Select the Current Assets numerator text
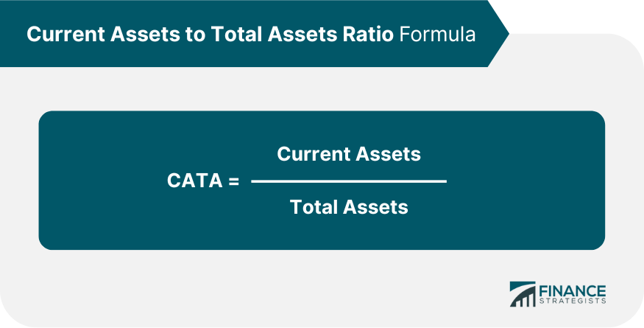This screenshot has height=328, width=644. (349, 154)
